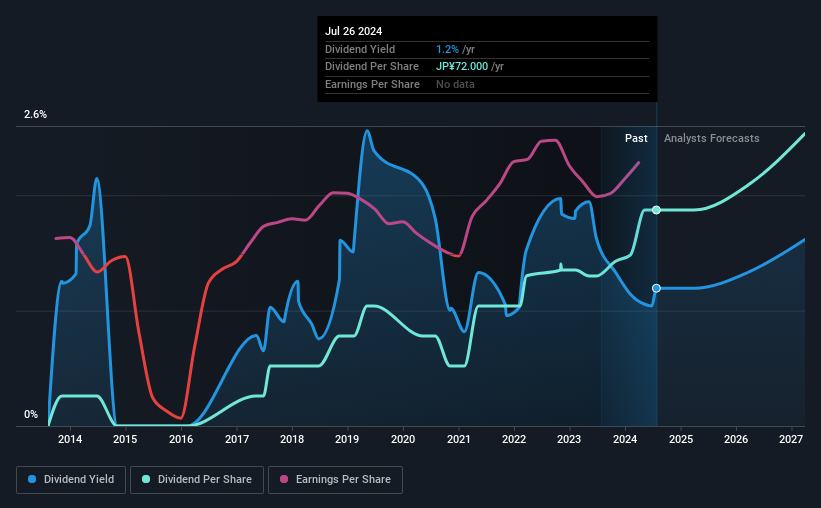Click the 1.2% dividend yield value
Viewport: 821px width, 508px height.
click(x=447, y=49)
